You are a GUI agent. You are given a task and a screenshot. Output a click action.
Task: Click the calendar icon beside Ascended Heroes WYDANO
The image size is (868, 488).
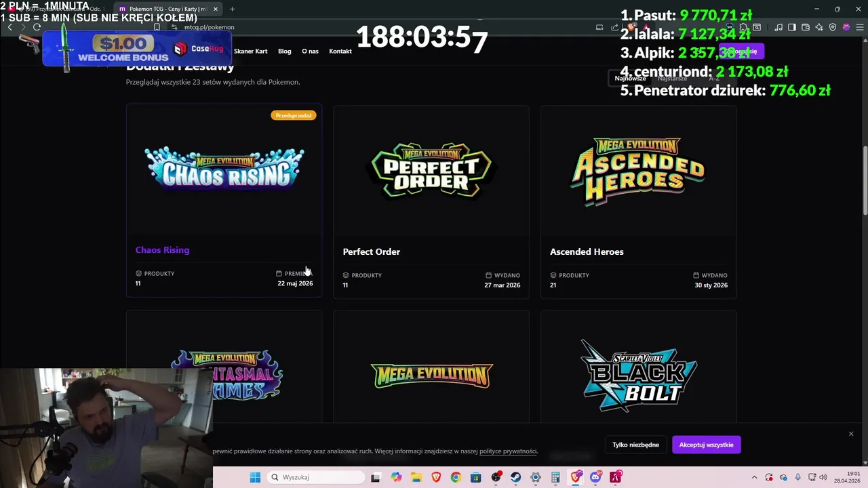[696, 275]
